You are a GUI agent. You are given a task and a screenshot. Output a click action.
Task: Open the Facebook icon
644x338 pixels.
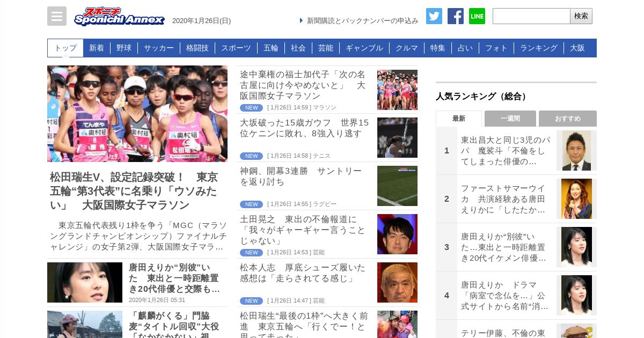pyautogui.click(x=456, y=16)
